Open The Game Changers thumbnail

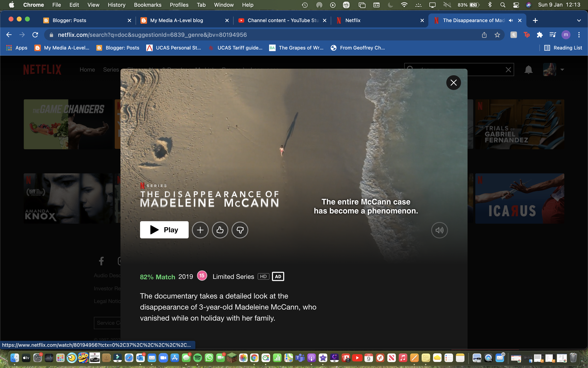point(68,124)
